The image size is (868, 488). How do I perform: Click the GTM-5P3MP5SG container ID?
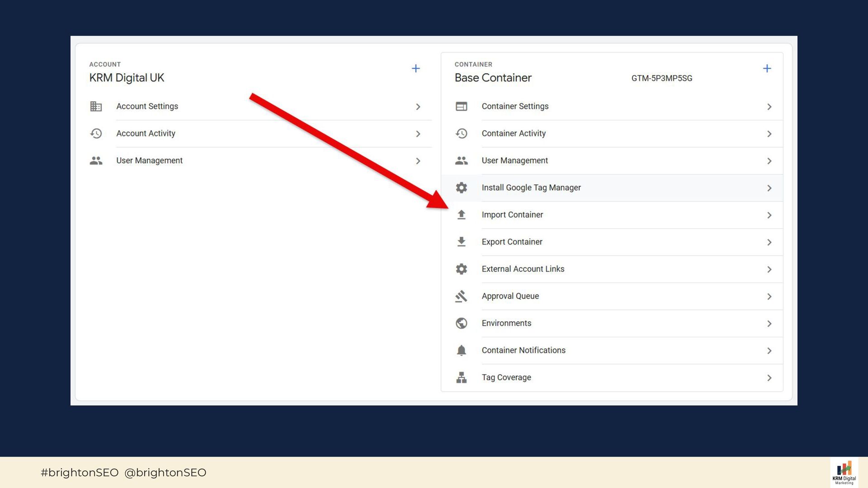(x=661, y=79)
